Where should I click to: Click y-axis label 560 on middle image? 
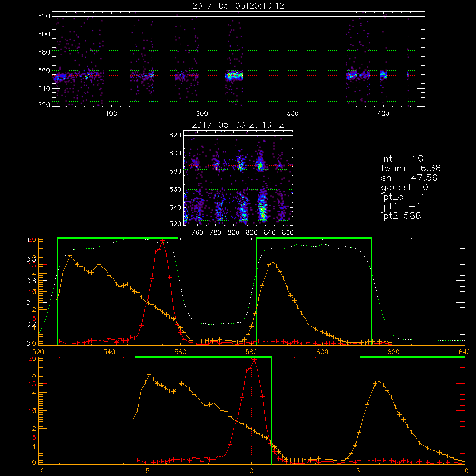tap(175, 189)
